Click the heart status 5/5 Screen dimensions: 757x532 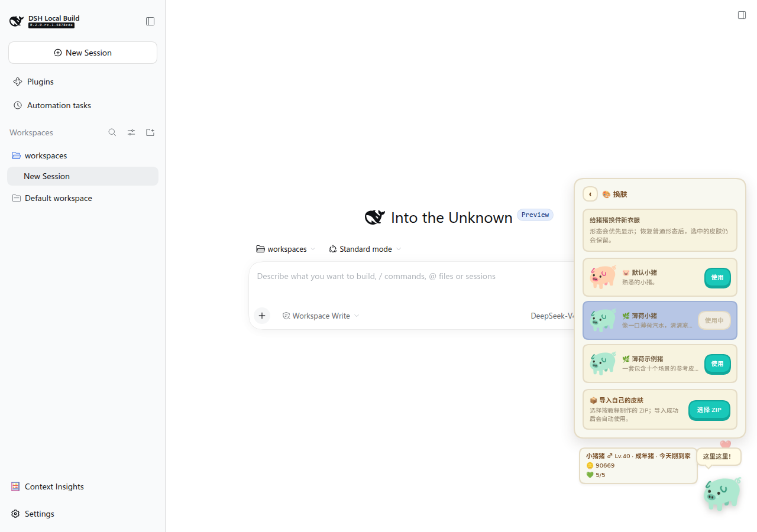596,475
